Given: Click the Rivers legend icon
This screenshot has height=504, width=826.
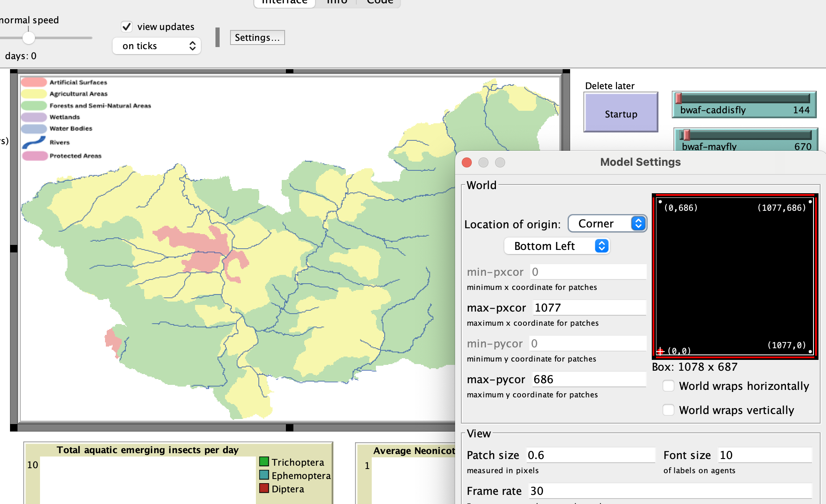Looking at the screenshot, I should coord(34,142).
